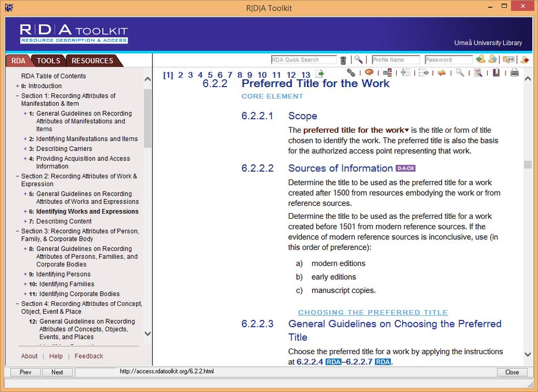Viewport: 538px width, 392px height.
Task: Expand chapter 2 Identifying Manifestations node
Action: click(25, 139)
